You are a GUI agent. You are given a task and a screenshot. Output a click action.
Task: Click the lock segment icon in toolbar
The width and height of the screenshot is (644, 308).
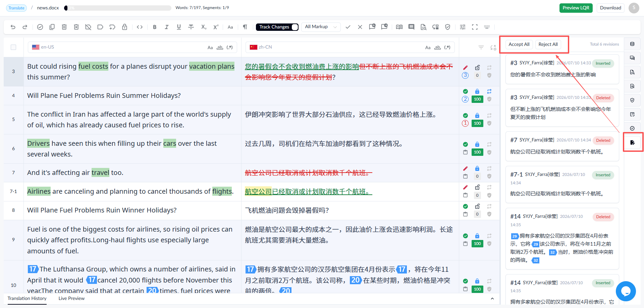[x=124, y=27]
